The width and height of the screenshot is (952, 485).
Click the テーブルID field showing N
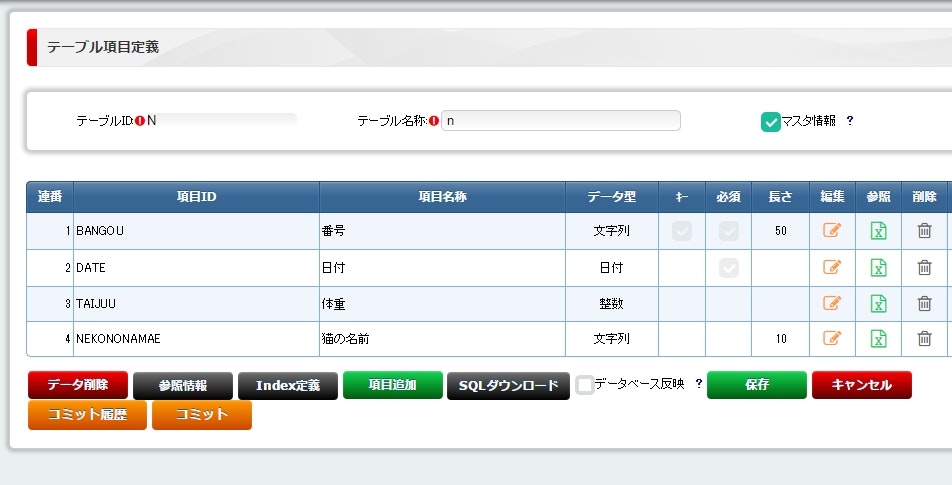tap(222, 120)
